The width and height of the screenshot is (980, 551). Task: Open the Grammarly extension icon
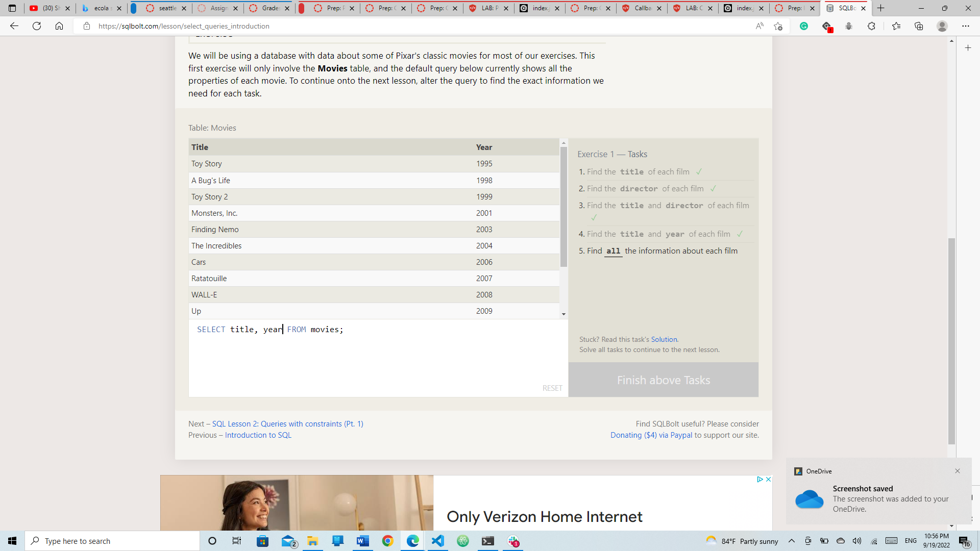pos(804,26)
